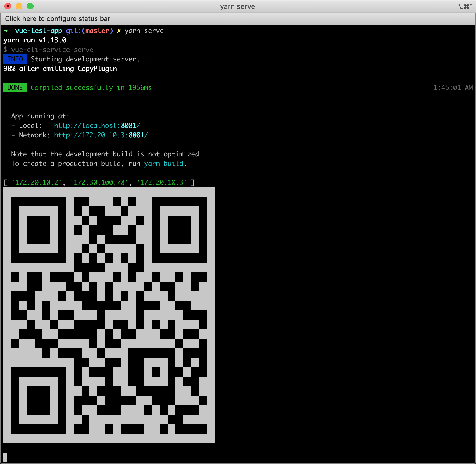
Task: Click the yellow minimize window button
Action: pyautogui.click(x=19, y=6)
